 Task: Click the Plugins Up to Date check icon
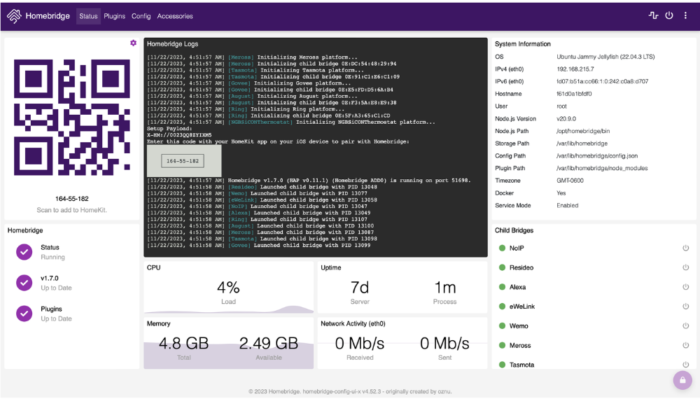(x=24, y=313)
